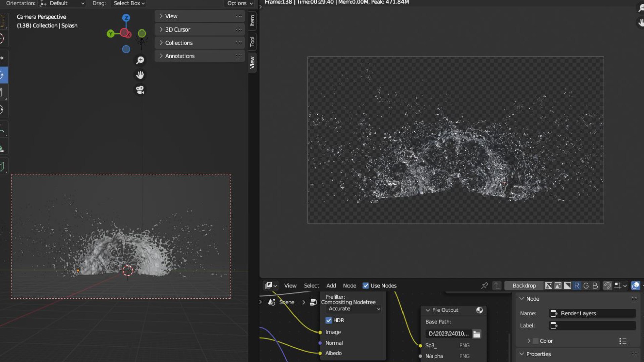Open the folder browser for Base Path
The width and height of the screenshot is (644, 362).
(x=477, y=334)
